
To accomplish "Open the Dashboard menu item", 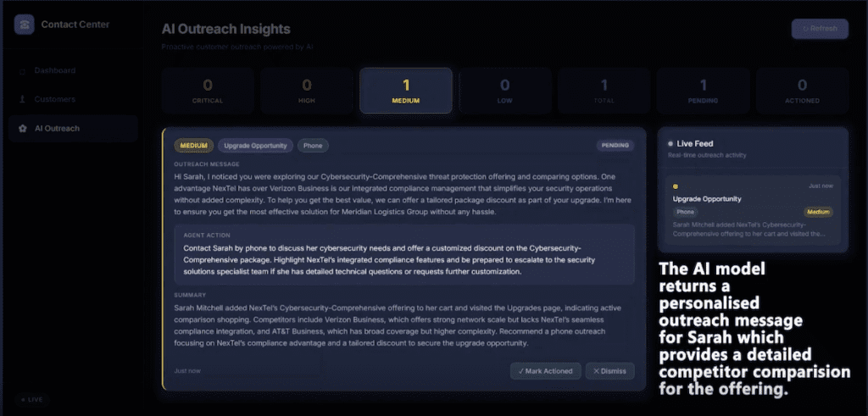I will (73, 71).
